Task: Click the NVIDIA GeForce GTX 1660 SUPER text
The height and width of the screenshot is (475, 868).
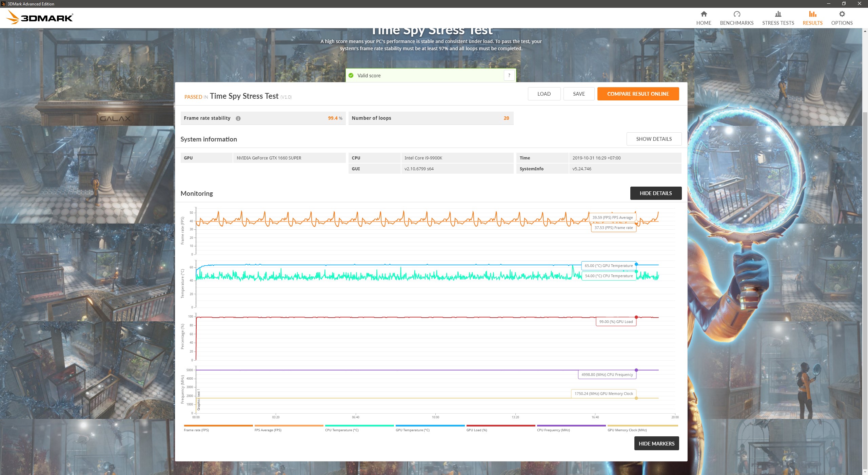Action: pyautogui.click(x=269, y=158)
